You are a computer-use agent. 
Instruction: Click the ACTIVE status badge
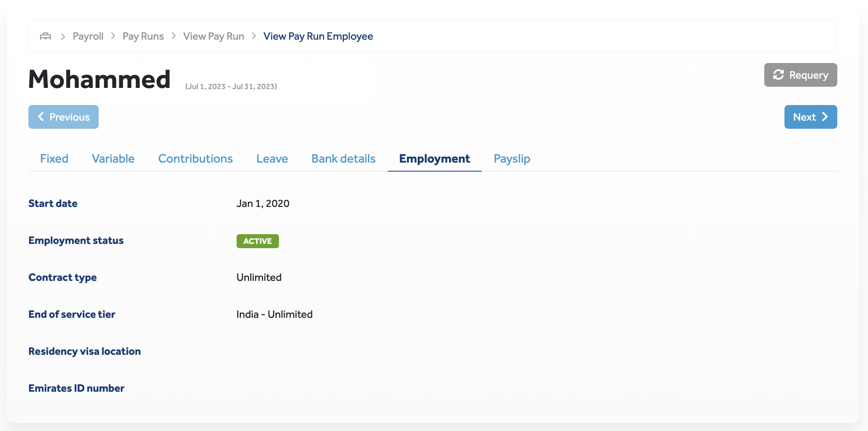258,241
